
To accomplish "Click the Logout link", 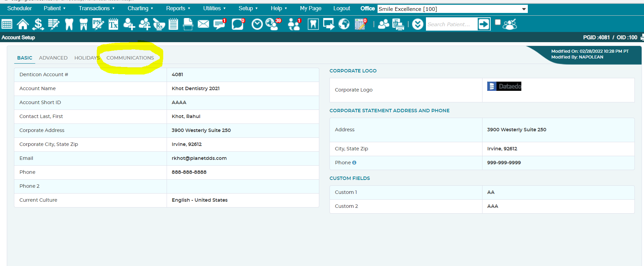I will tap(341, 9).
